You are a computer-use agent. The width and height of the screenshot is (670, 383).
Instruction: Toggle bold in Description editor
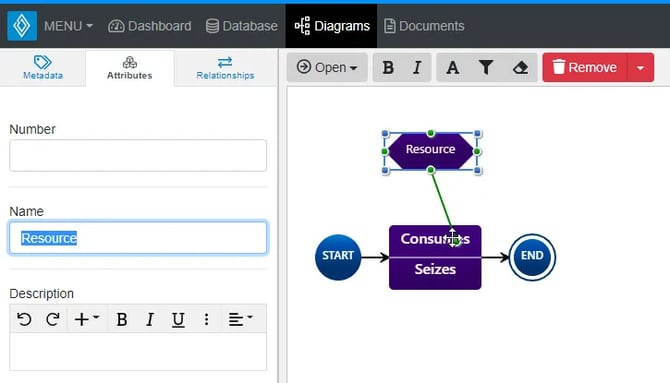122,319
